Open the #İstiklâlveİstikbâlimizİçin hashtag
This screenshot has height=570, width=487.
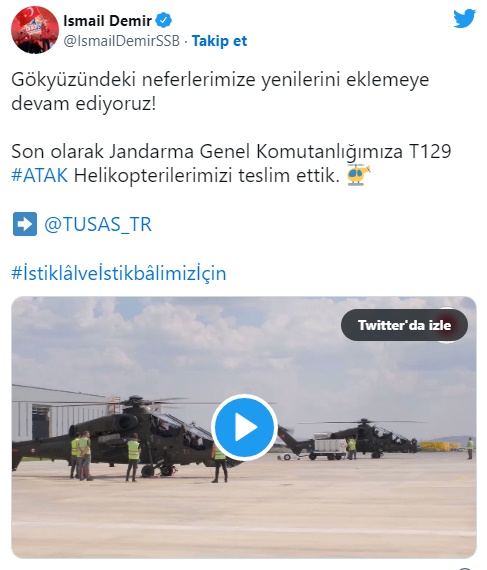[119, 273]
